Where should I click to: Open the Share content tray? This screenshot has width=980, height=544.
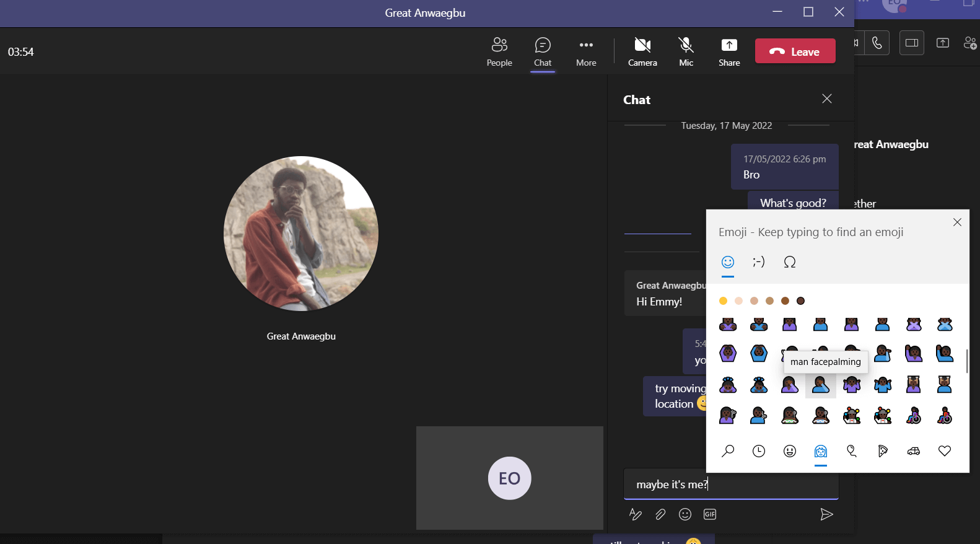(729, 52)
